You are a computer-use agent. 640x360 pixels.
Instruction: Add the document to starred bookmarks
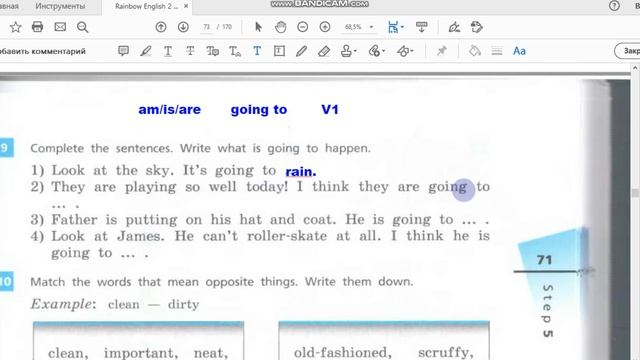click(x=16, y=27)
